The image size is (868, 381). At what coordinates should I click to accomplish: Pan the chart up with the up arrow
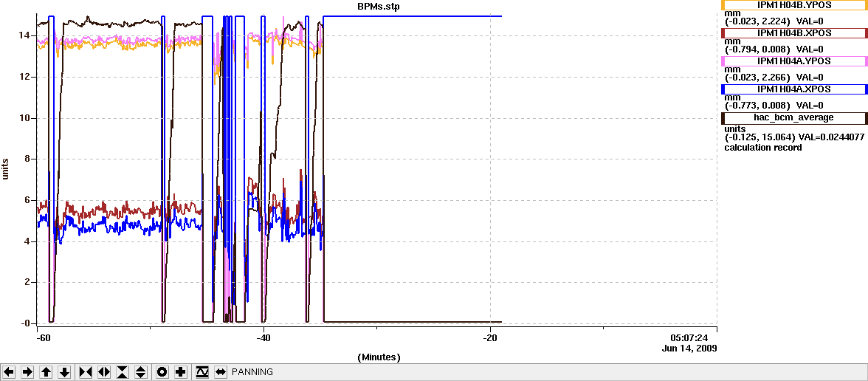click(46, 372)
